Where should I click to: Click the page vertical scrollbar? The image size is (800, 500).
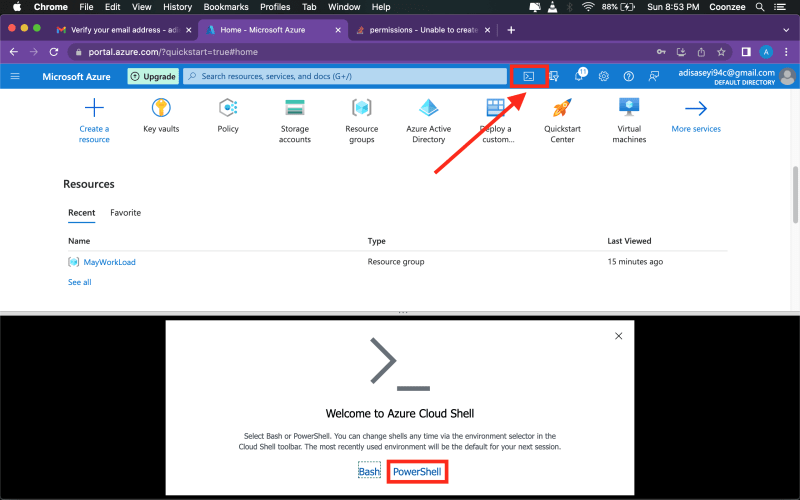point(795,195)
